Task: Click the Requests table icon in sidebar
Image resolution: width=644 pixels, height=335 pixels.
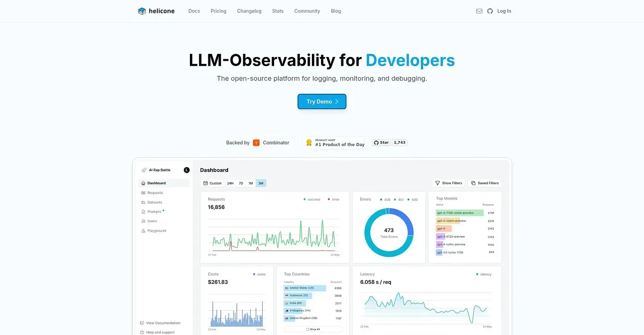Action: [144, 193]
